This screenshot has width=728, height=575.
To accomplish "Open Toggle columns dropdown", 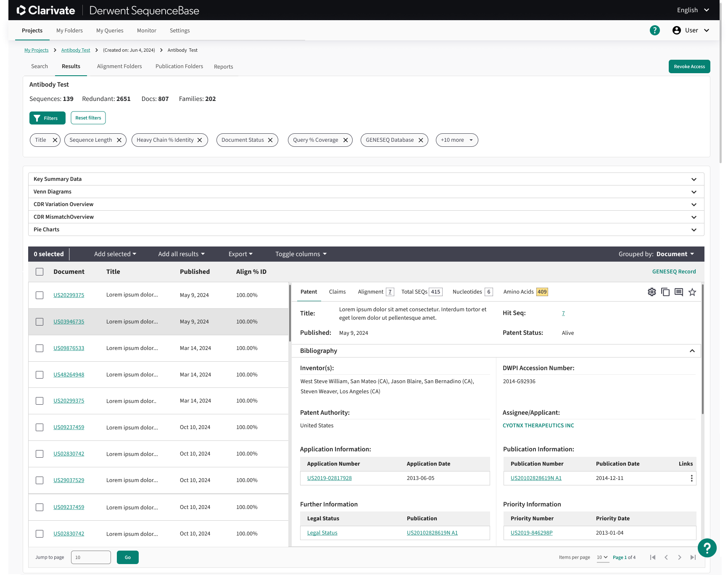I will [x=301, y=254].
